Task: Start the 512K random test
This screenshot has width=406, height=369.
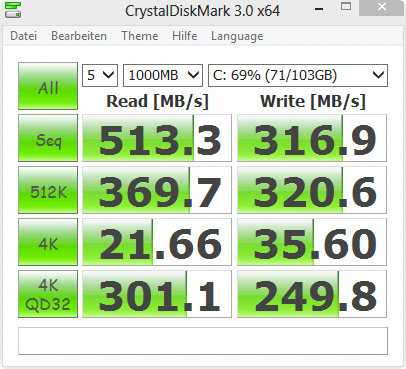Action: (x=48, y=190)
